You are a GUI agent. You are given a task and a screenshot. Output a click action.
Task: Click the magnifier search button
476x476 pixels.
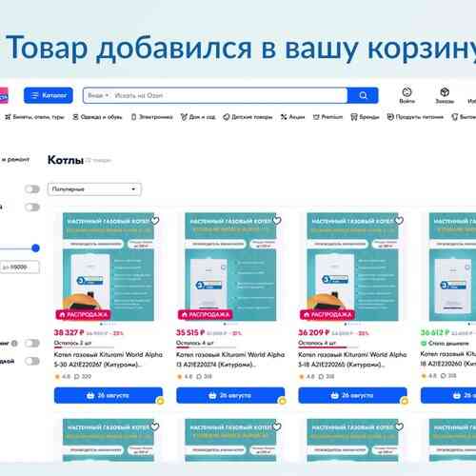[x=363, y=95]
